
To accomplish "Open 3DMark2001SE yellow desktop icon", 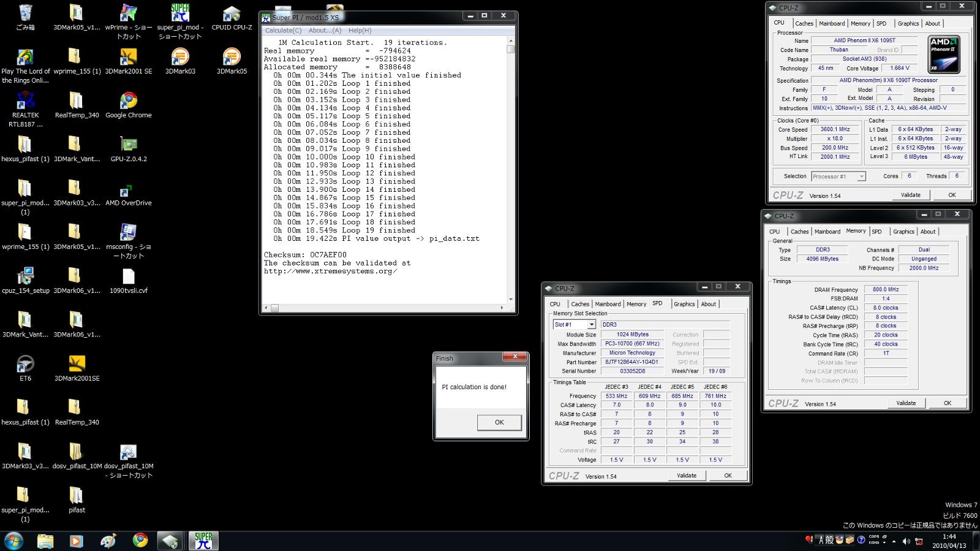I will [77, 368].
